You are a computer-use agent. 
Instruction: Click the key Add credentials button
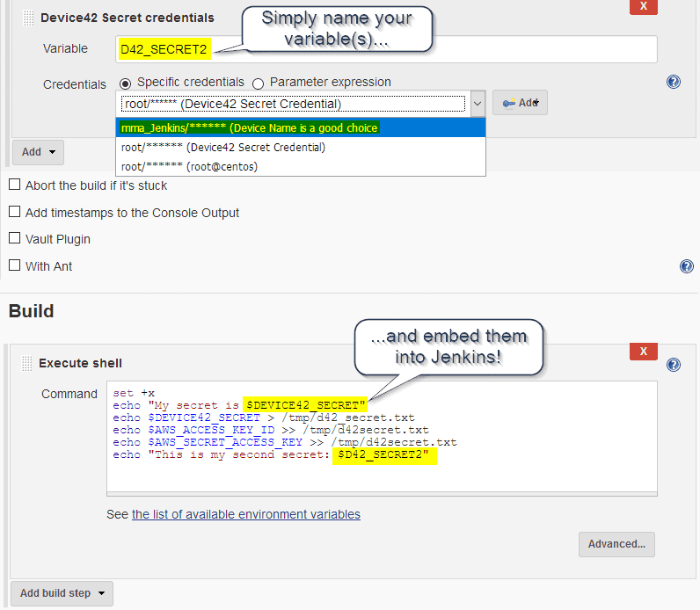[x=520, y=103]
